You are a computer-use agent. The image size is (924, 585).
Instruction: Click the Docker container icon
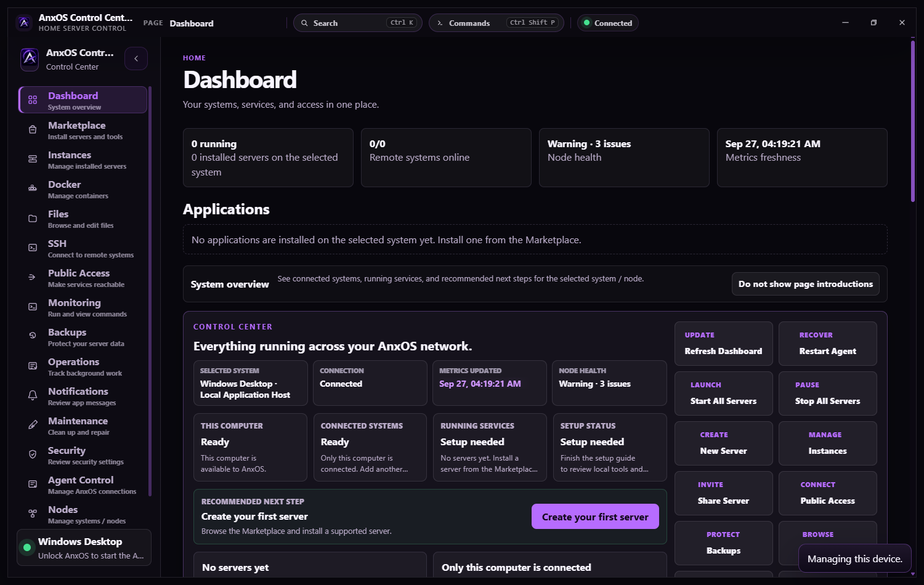coord(33,188)
